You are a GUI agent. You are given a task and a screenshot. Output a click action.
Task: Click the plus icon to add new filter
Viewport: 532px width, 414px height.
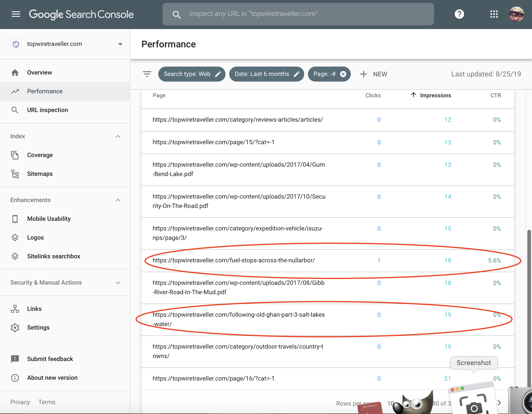(x=363, y=74)
